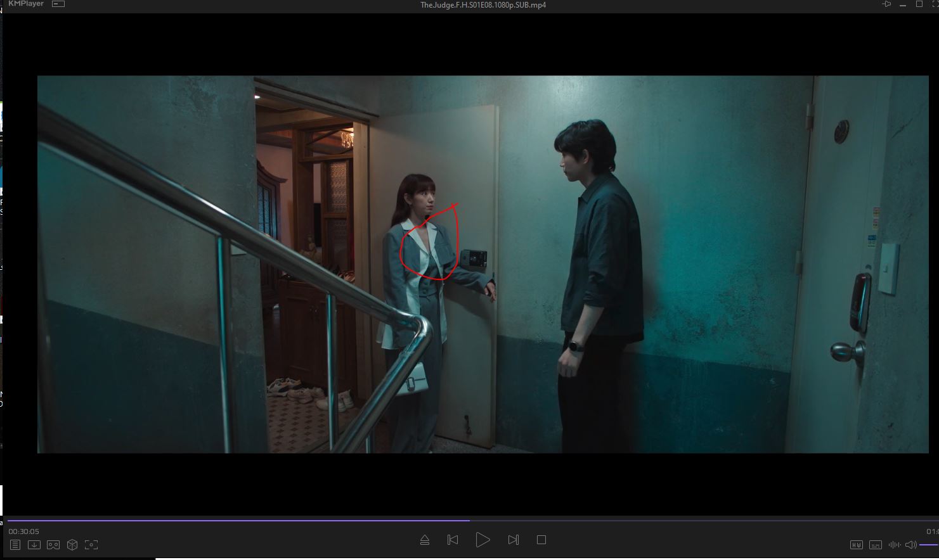Open the KMPlayer main menu logo
The height and width of the screenshot is (560, 939).
[x=26, y=4]
